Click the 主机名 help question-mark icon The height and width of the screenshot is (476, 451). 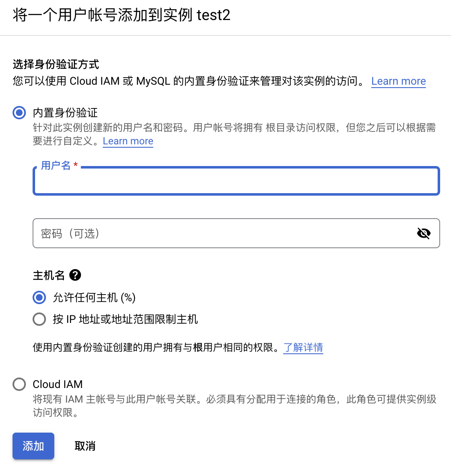tap(75, 275)
